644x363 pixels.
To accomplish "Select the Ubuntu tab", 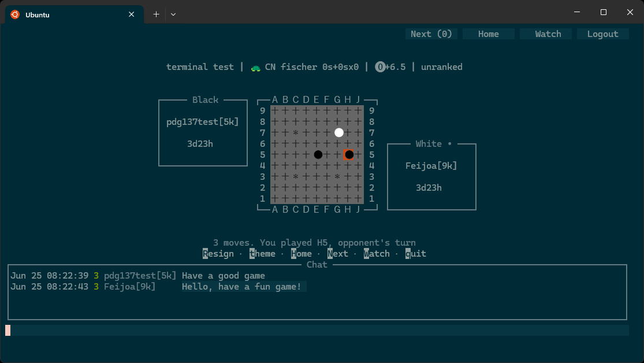I will pyautogui.click(x=75, y=14).
